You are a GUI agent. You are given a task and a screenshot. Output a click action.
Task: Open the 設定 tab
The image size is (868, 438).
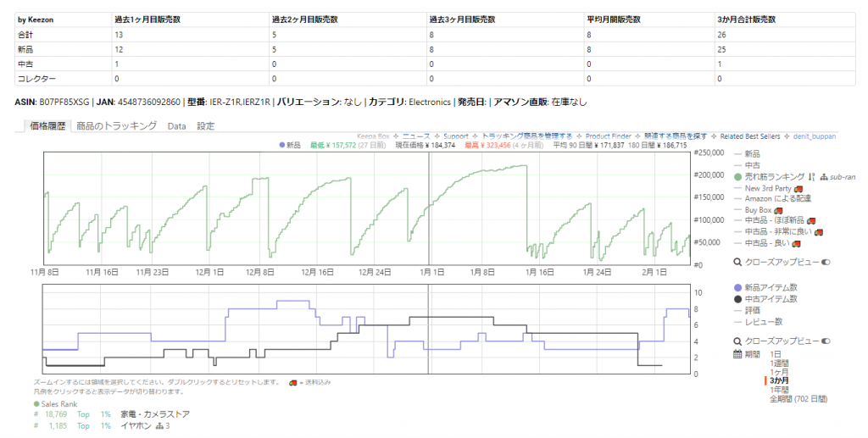coord(205,125)
